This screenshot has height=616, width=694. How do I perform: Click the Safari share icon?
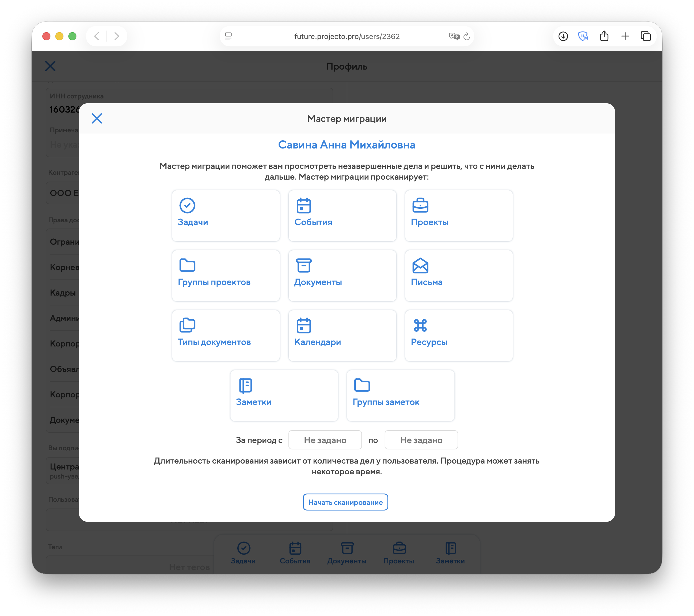[x=604, y=36]
